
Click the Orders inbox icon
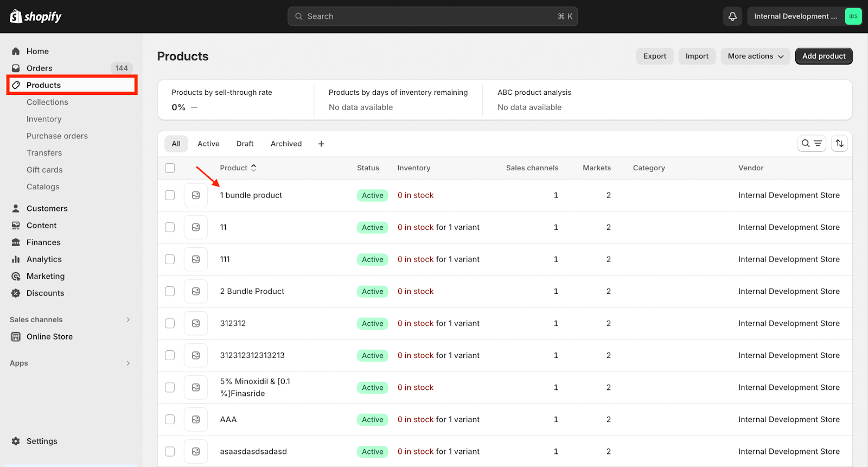click(x=16, y=68)
